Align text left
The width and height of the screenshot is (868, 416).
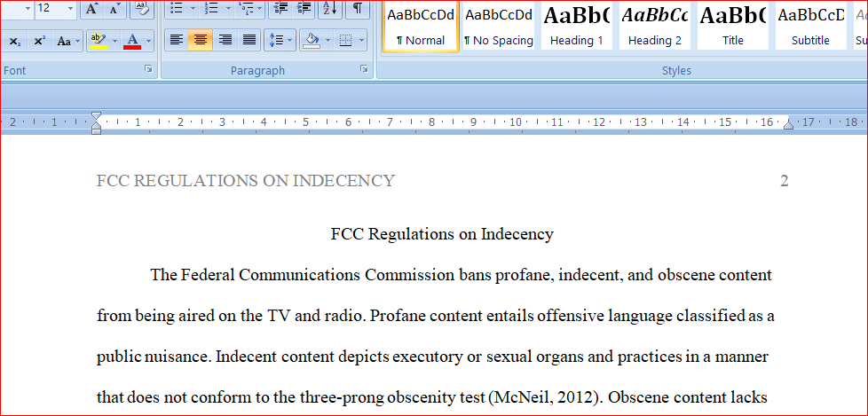(176, 40)
